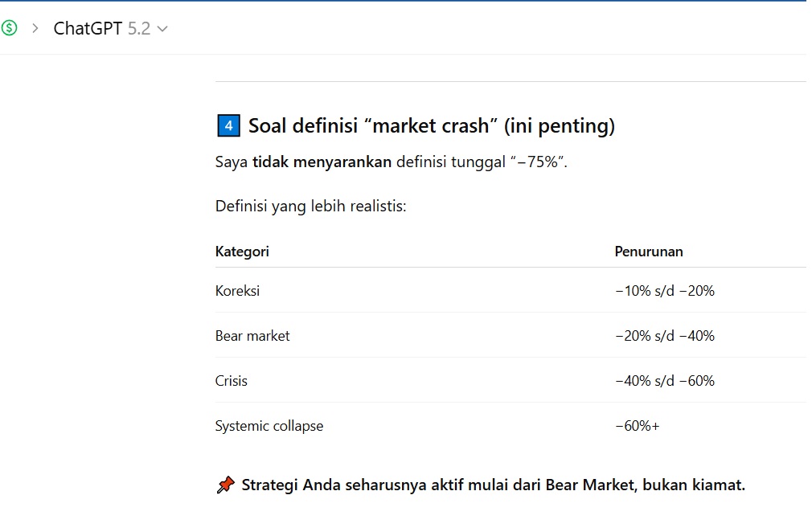Click the down arrow beside 5.2
This screenshot has height=532, width=812.
coord(162,29)
